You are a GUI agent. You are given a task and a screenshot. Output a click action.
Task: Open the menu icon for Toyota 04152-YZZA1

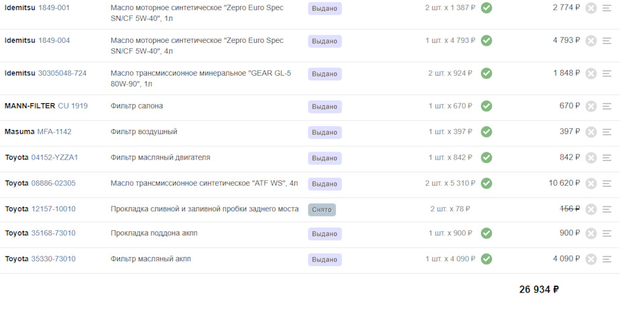pyautogui.click(x=606, y=158)
